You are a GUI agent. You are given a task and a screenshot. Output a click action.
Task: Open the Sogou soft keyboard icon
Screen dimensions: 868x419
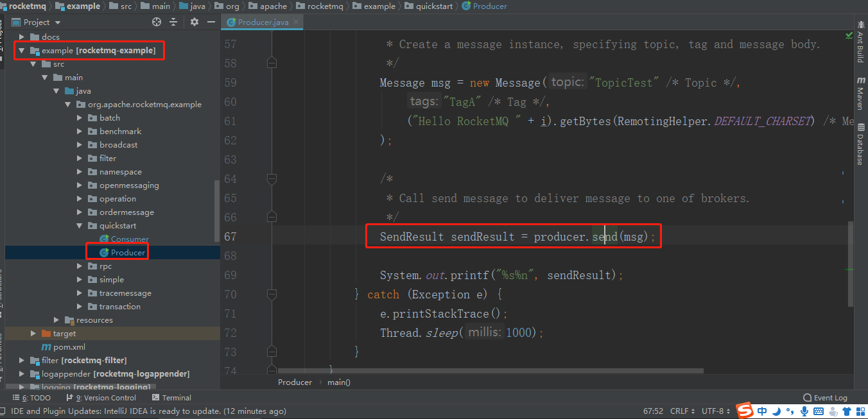tap(819, 411)
